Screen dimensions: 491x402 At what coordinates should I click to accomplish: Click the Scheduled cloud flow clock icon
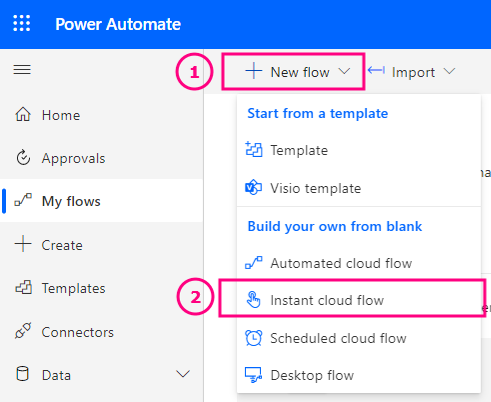(254, 338)
